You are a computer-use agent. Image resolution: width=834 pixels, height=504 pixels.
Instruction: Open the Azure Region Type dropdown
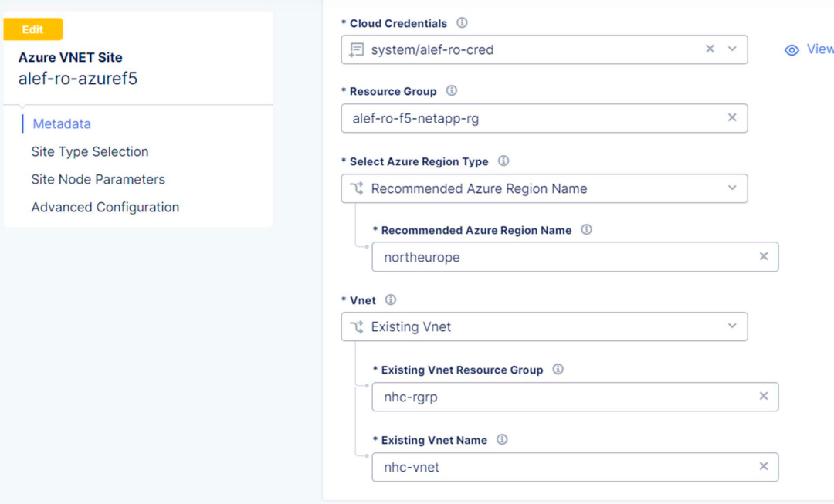544,188
